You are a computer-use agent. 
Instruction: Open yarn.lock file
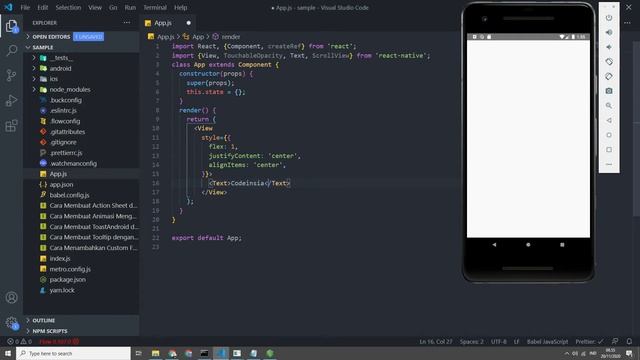82,290
